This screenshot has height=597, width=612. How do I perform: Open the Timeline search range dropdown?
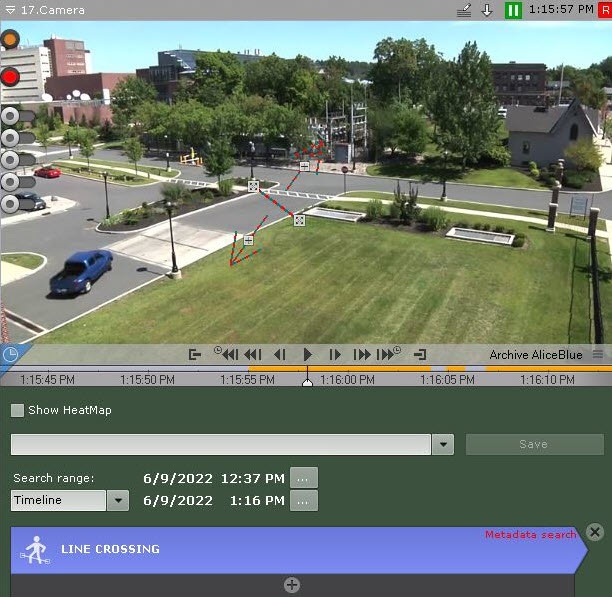click(x=118, y=500)
